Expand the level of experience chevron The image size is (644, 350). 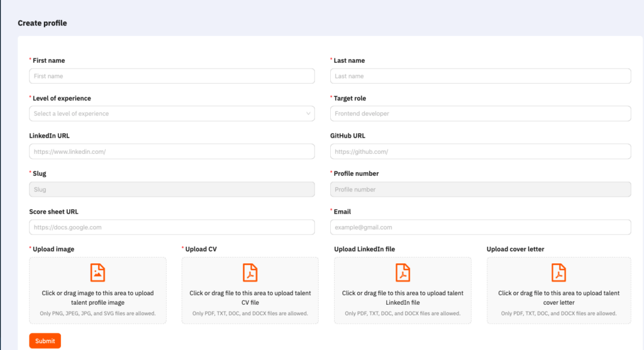[x=308, y=114]
